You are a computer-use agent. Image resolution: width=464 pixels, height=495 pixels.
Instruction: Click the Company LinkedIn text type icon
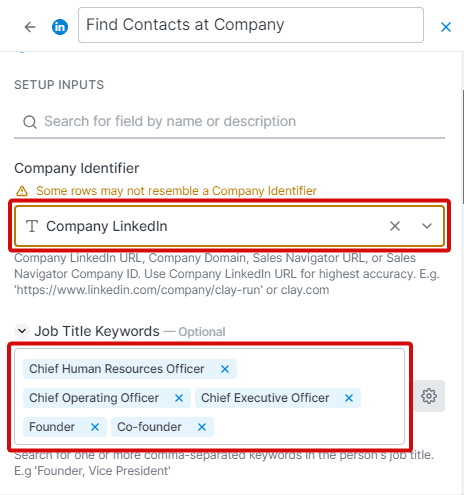(32, 226)
